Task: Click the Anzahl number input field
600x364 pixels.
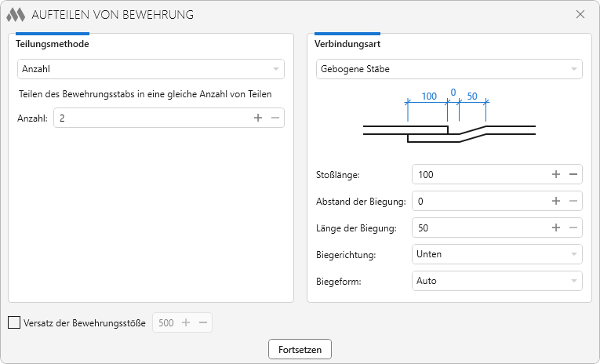Action: [149, 118]
